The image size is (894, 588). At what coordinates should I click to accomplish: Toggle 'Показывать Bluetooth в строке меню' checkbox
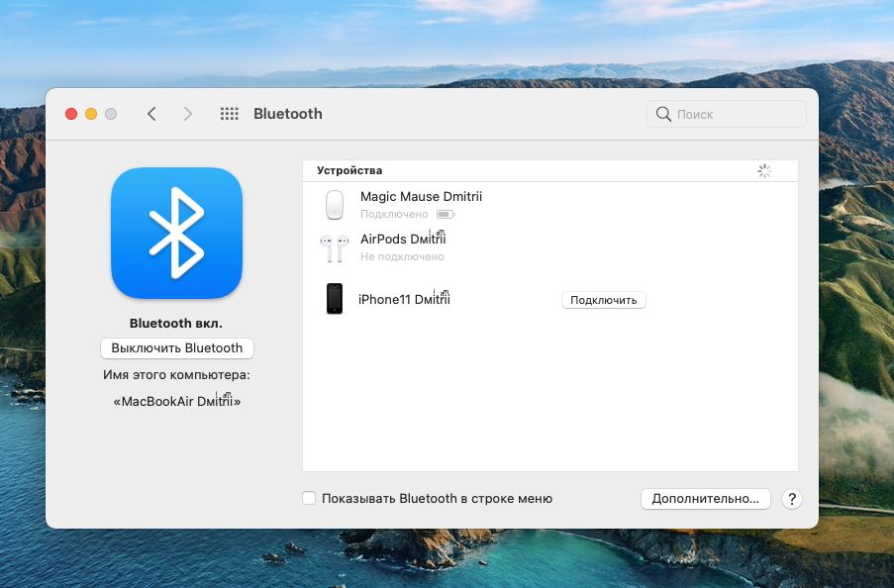[x=309, y=498]
